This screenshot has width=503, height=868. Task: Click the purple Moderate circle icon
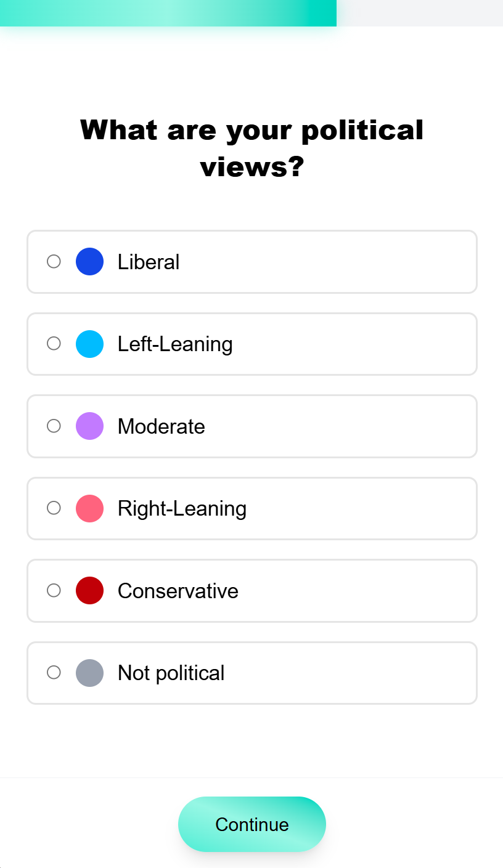pyautogui.click(x=89, y=426)
